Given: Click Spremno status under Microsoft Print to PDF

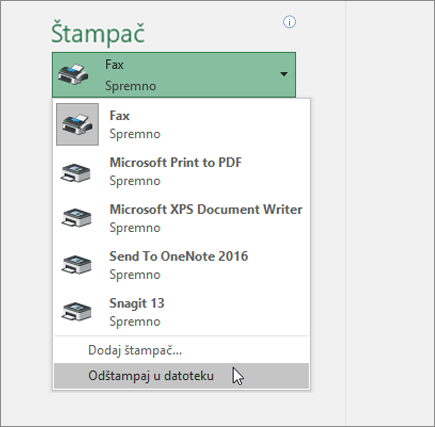Looking at the screenshot, I should pyautogui.click(x=135, y=181).
